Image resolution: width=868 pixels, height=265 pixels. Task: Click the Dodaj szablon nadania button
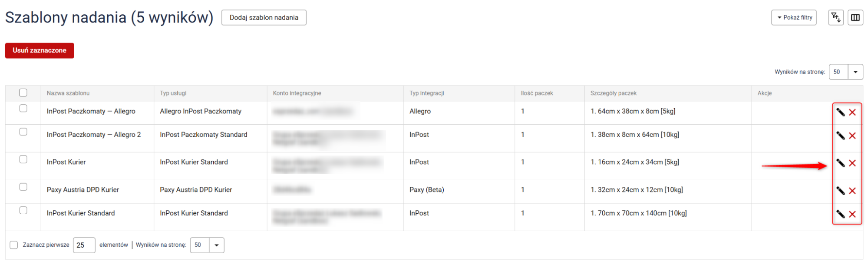point(264,17)
